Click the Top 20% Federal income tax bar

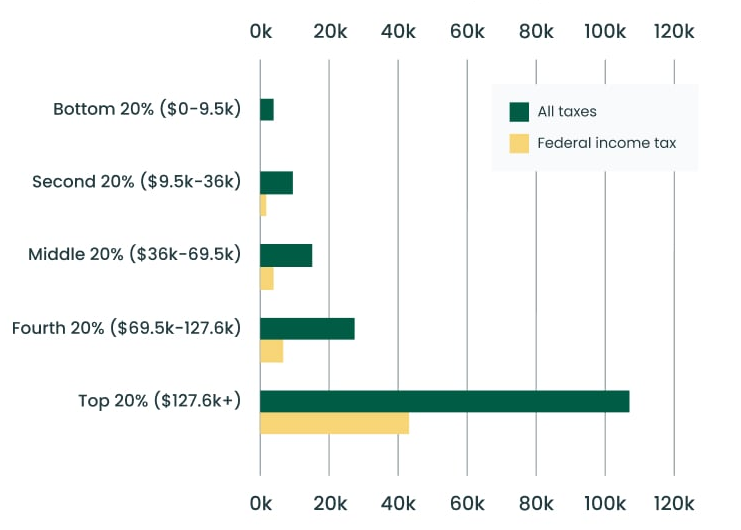[x=334, y=424]
